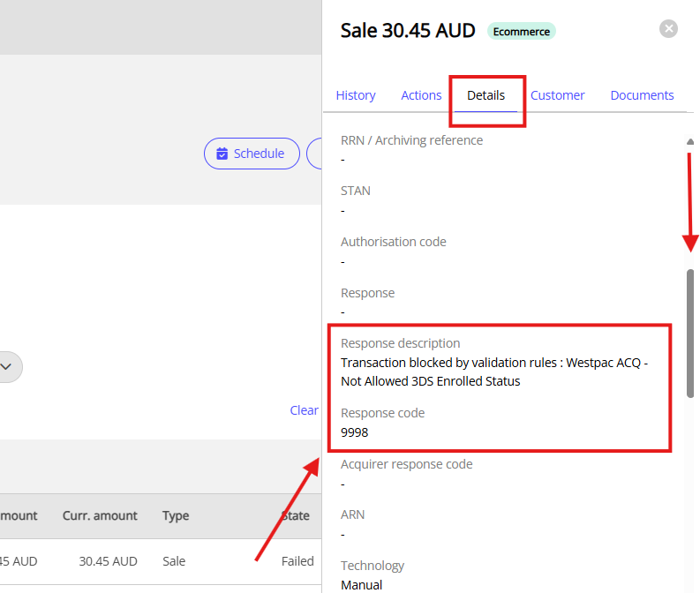
Task: Click the Schedule button
Action: pos(252,154)
